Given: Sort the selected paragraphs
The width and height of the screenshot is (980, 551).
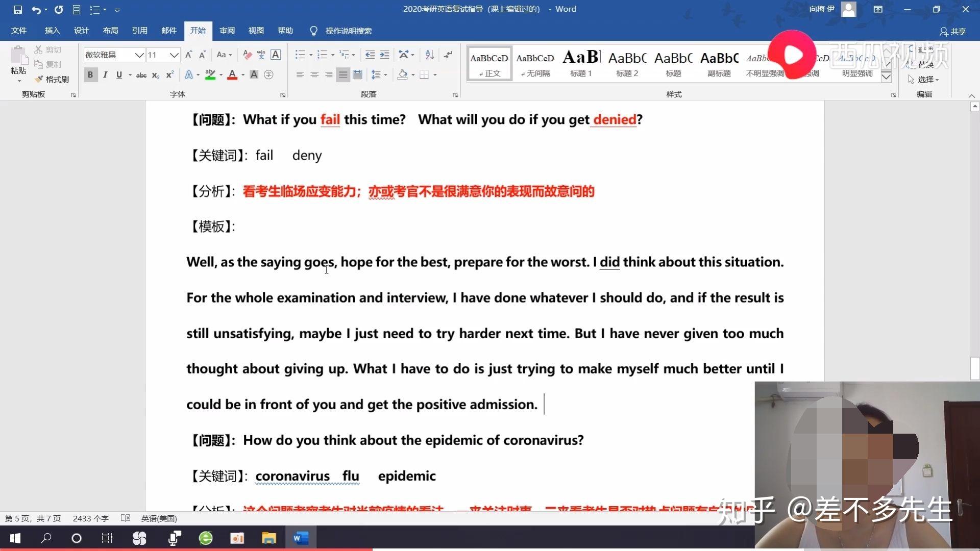Looking at the screenshot, I should click(x=430, y=55).
